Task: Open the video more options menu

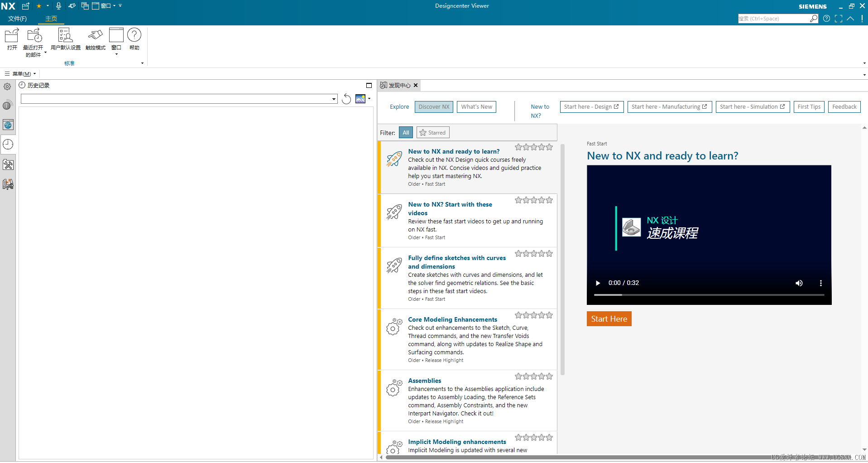Action: [820, 283]
